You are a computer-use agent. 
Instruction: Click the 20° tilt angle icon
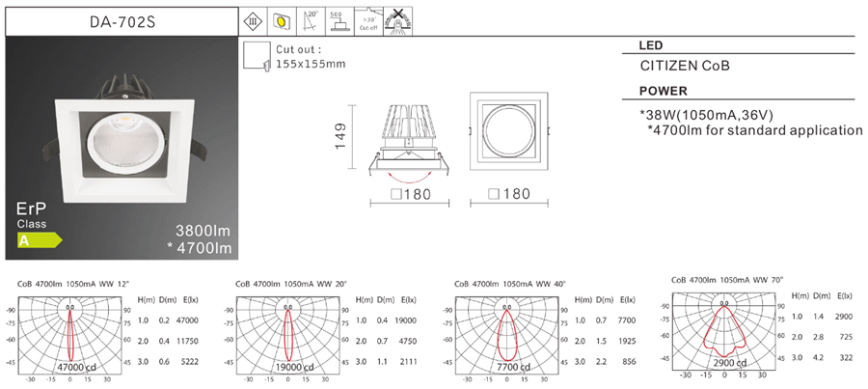311,20
